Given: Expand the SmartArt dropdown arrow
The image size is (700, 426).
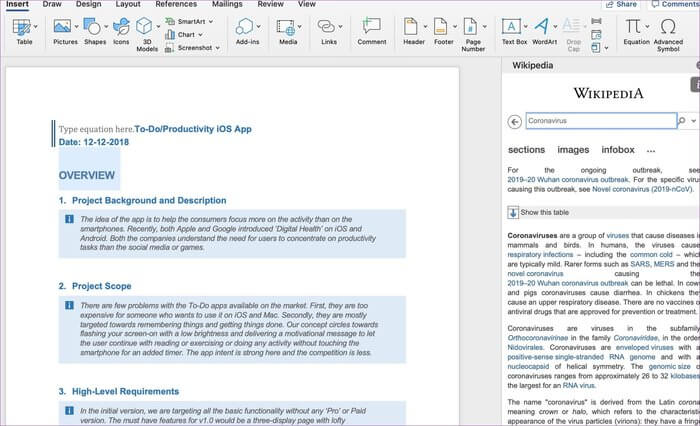Looking at the screenshot, I should 211,21.
